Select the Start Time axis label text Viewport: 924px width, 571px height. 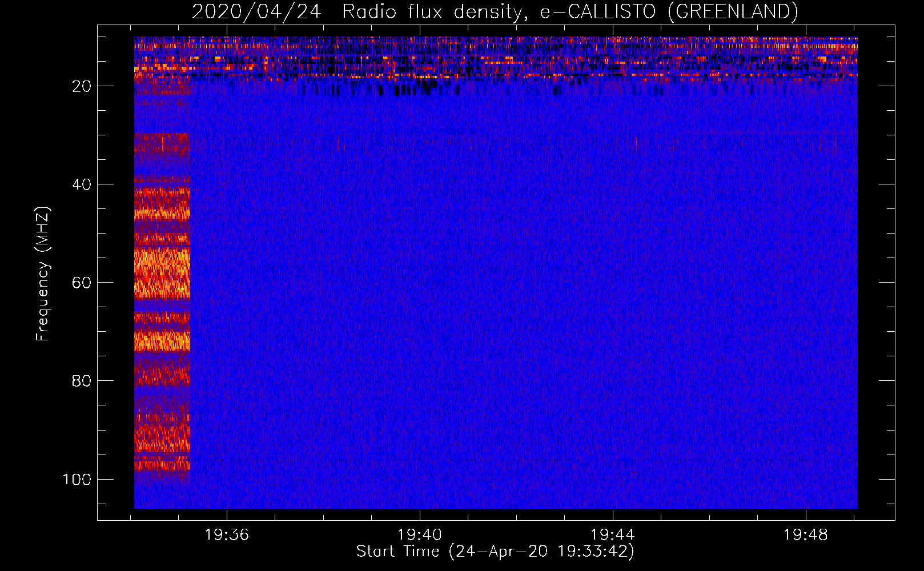pos(495,552)
